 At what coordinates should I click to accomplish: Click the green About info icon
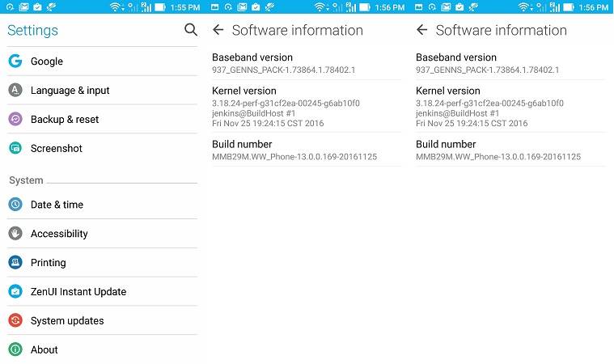[15, 349]
